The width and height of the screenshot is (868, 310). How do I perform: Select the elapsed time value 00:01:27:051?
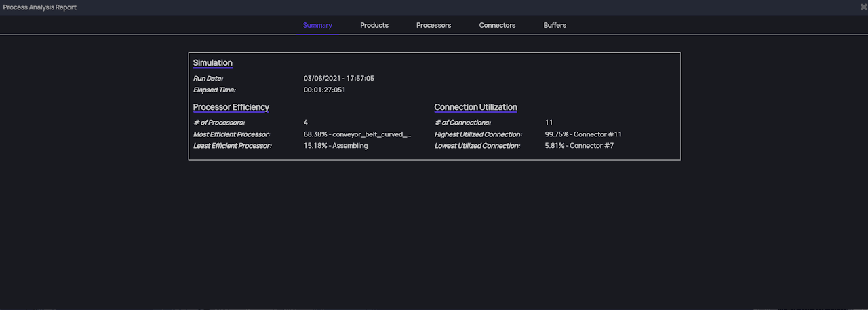click(324, 90)
